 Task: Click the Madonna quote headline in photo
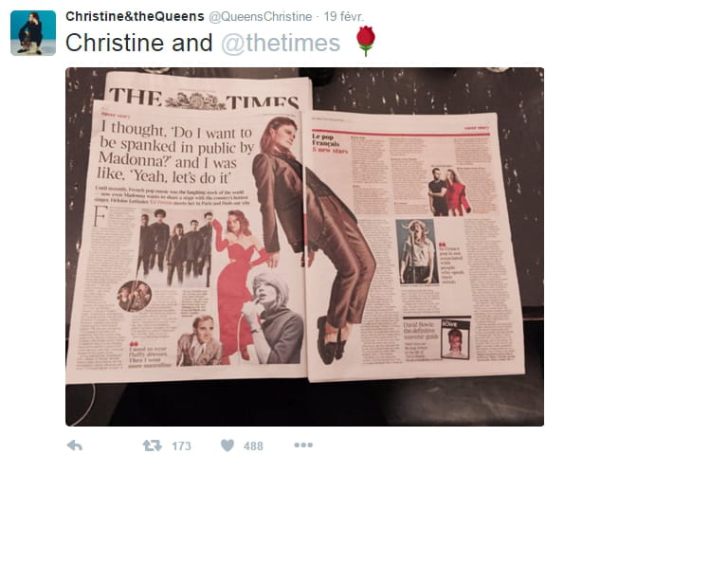coord(176,153)
